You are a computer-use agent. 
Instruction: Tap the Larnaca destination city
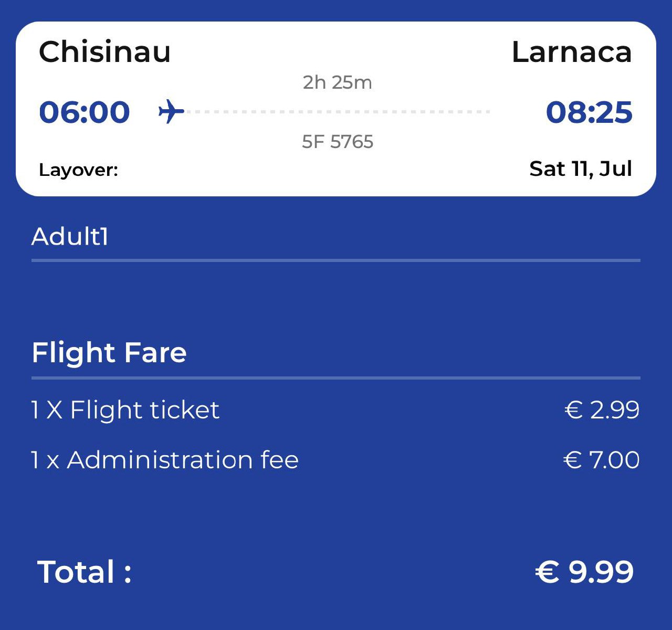(571, 52)
